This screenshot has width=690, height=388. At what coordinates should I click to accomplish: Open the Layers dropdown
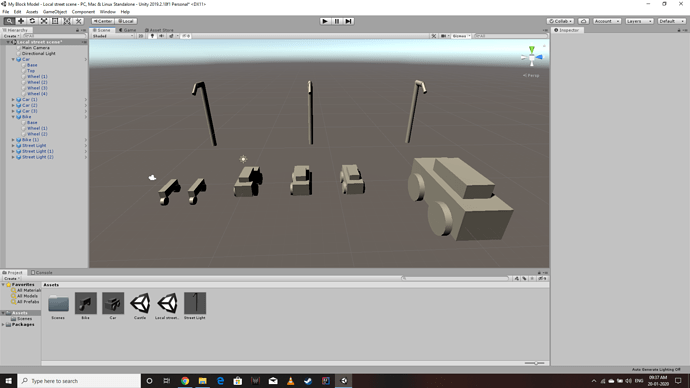[639, 21]
